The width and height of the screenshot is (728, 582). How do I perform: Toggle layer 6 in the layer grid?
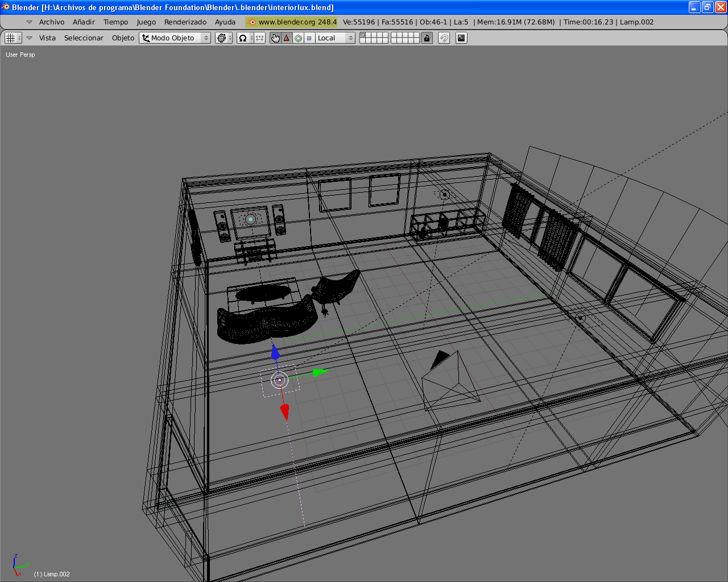pos(394,35)
